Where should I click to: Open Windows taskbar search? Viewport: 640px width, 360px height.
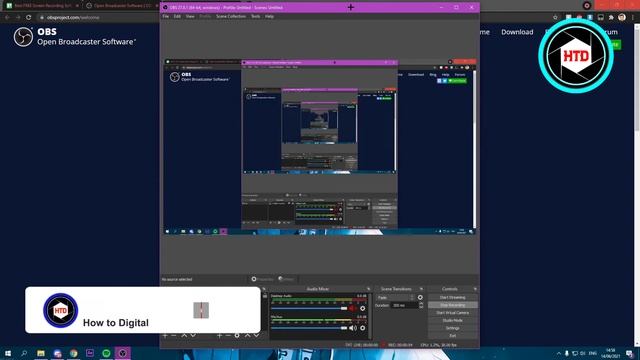(24, 353)
